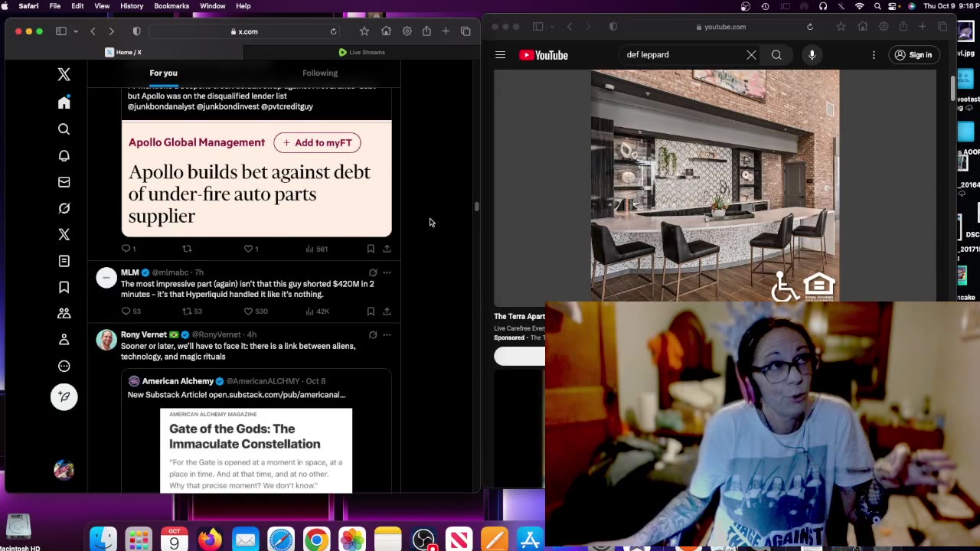
Task: Open the Apollo Global Management link
Action: (197, 142)
